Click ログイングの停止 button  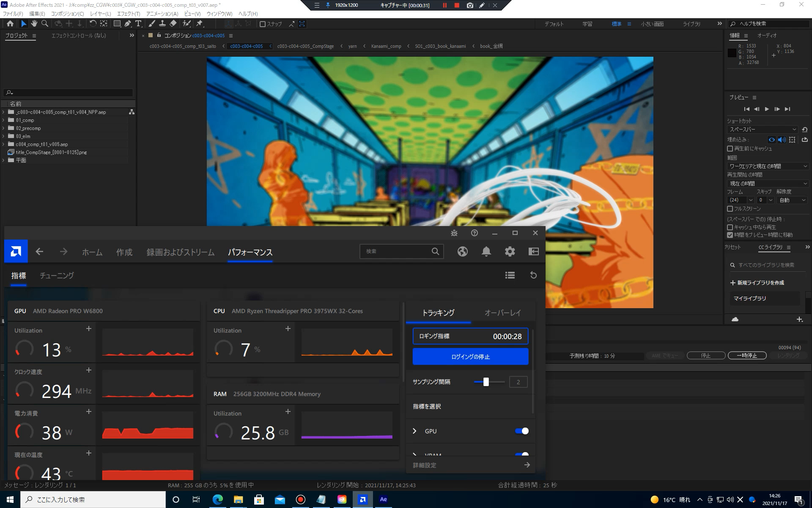point(470,356)
